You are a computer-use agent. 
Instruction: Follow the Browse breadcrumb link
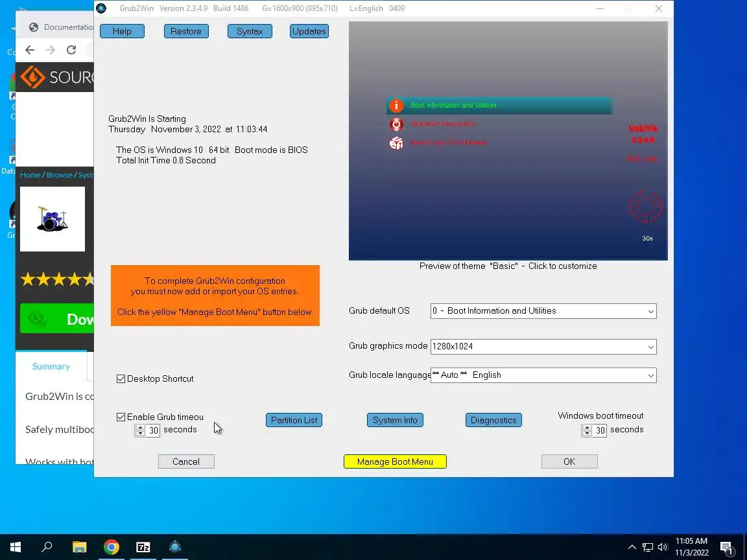(60, 175)
